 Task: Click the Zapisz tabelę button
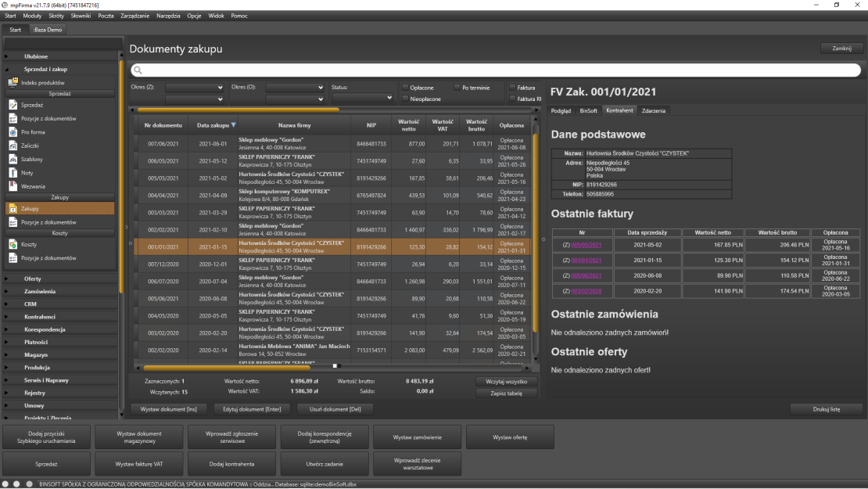[507, 394]
